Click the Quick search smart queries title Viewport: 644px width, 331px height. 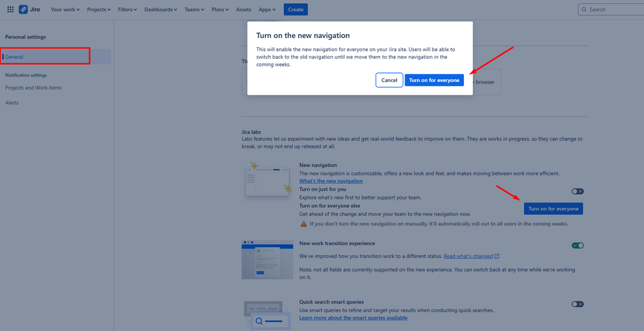[x=332, y=302]
